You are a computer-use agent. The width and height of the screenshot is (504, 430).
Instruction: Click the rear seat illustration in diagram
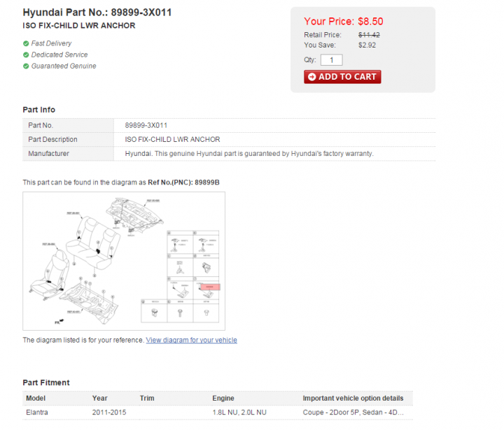(x=93, y=243)
